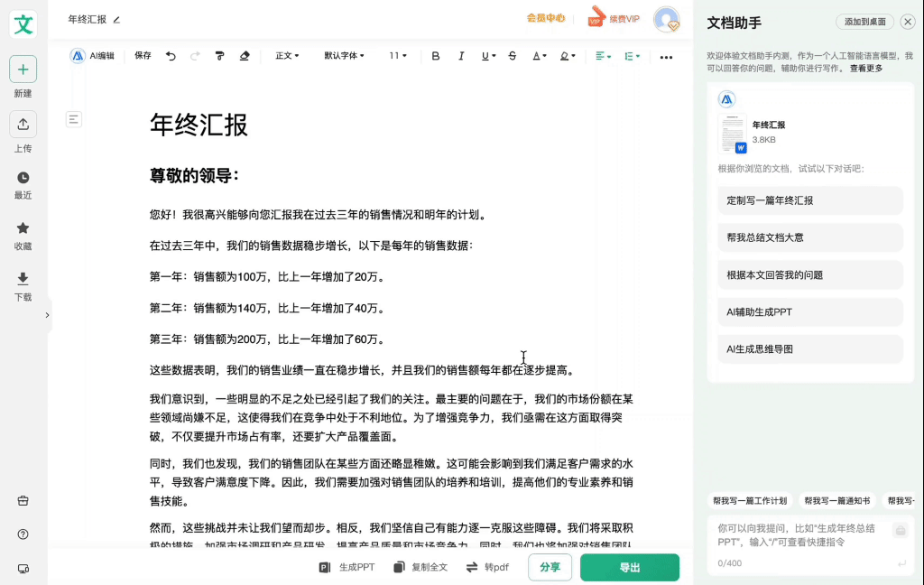
Task: Click the 复制全文 copy icon
Action: tap(398, 566)
